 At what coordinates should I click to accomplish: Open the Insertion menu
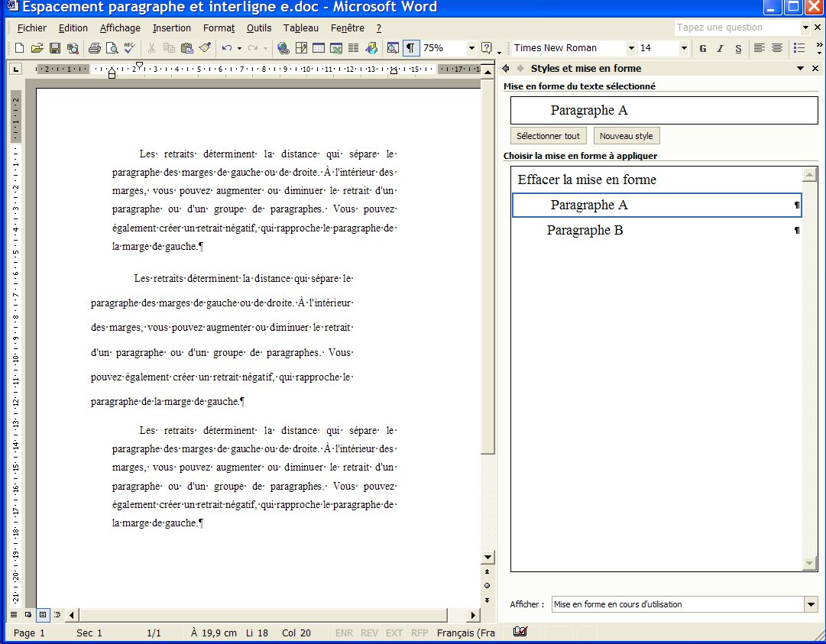(172, 28)
